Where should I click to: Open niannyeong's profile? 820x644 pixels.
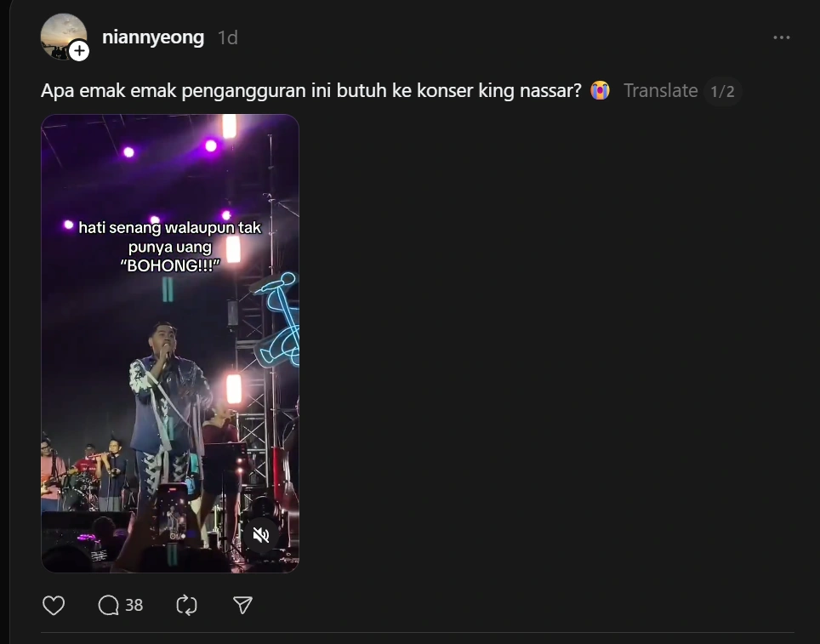point(153,37)
